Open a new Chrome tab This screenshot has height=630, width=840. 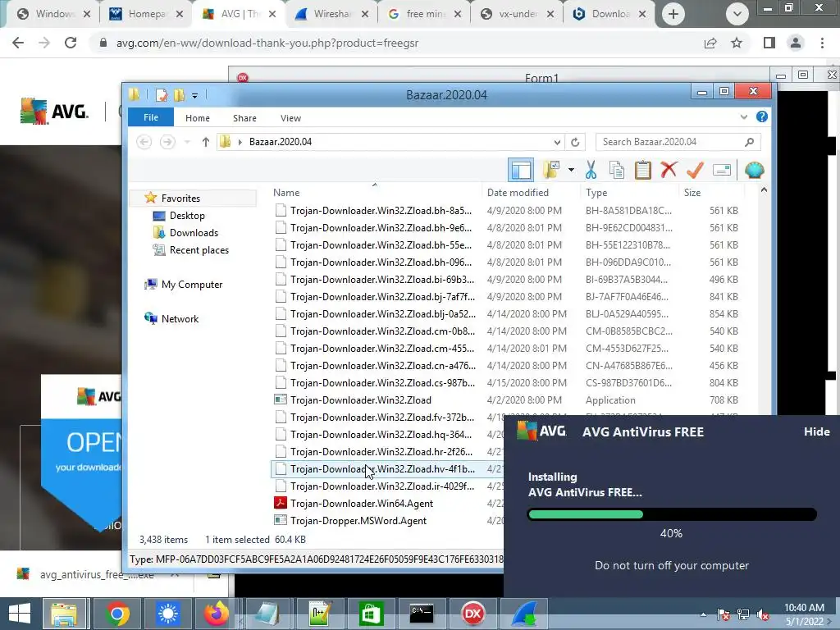point(673,14)
